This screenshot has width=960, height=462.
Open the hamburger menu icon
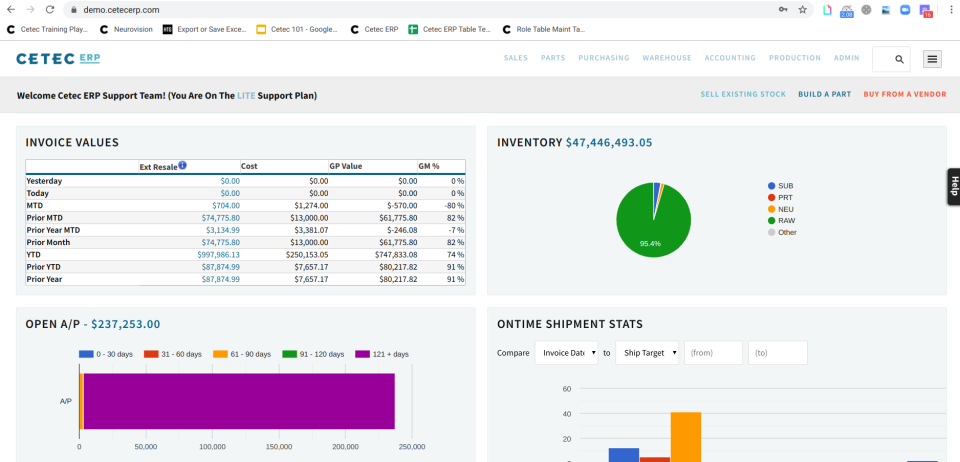point(932,59)
